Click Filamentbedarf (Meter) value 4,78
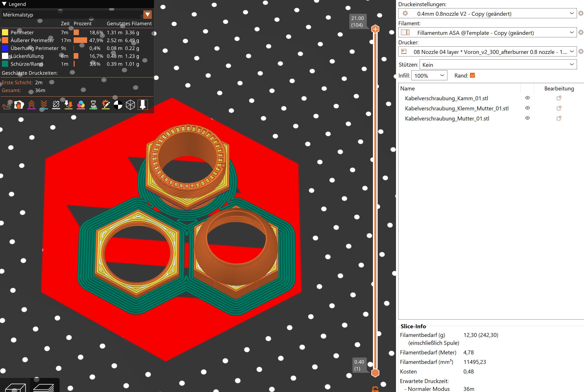 468,352
